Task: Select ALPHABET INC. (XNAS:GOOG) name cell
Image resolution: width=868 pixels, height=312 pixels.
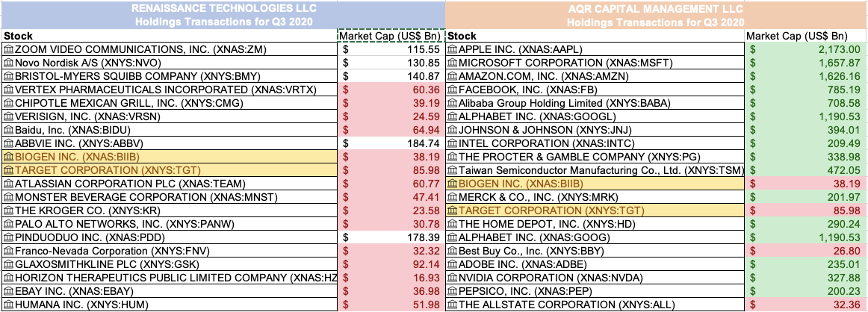Action: pyautogui.click(x=595, y=237)
